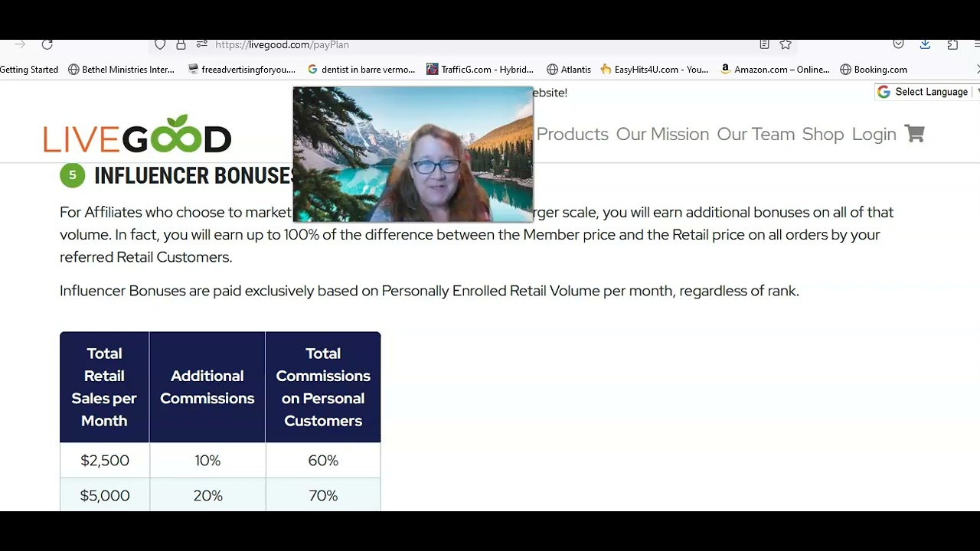Image resolution: width=980 pixels, height=551 pixels.
Task: Click the browser reload icon
Action: 47,44
